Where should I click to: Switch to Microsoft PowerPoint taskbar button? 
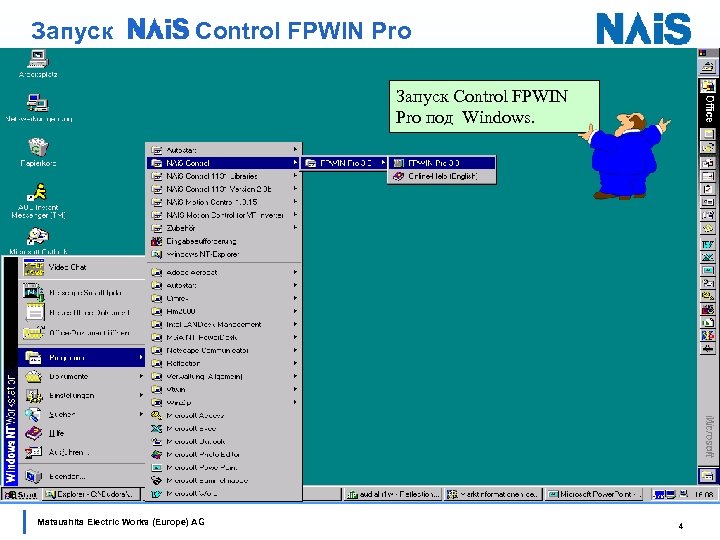tap(593, 495)
